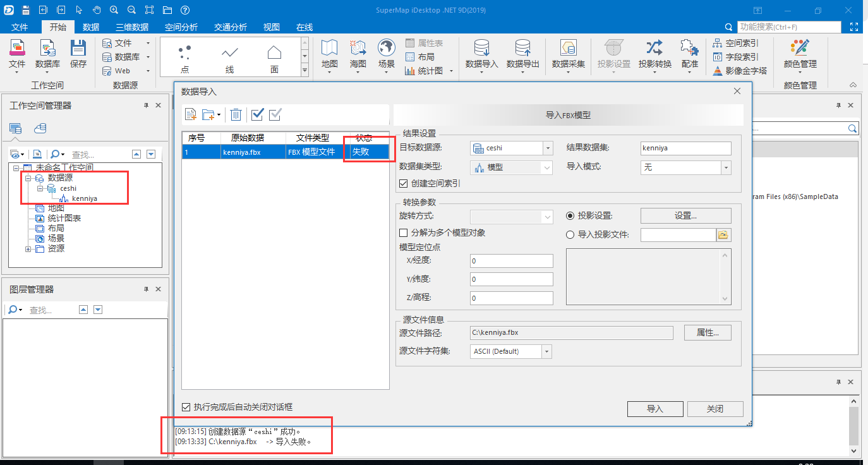Click the 数据导出 export ribbon icon
This screenshot has height=465, width=868.
tap(522, 54)
